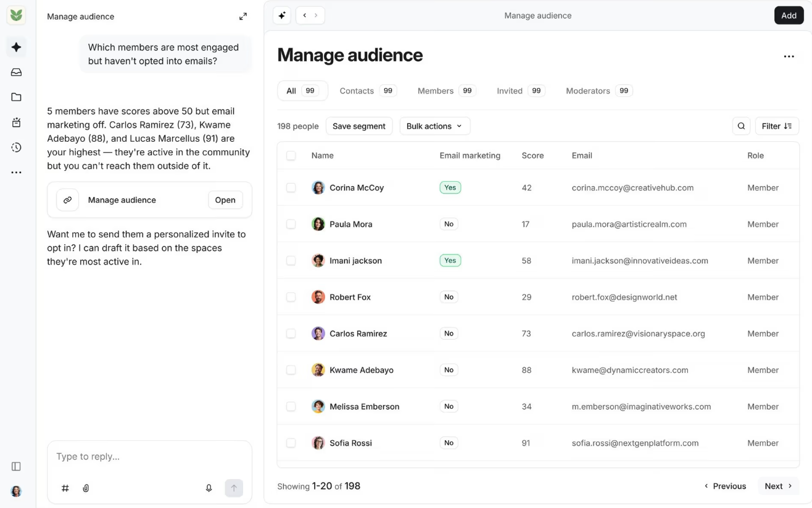812x508 pixels.
Task: Click the hashtag icon in reply box
Action: pos(65,488)
